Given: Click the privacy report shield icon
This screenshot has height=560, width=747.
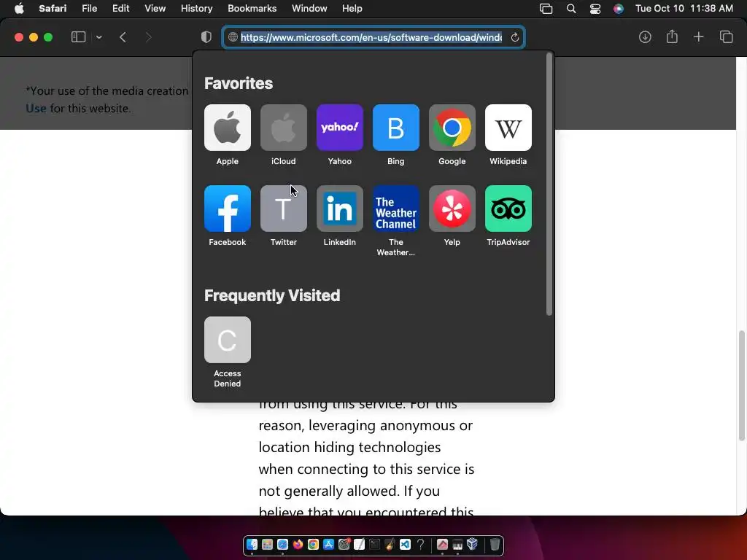Looking at the screenshot, I should (x=206, y=37).
